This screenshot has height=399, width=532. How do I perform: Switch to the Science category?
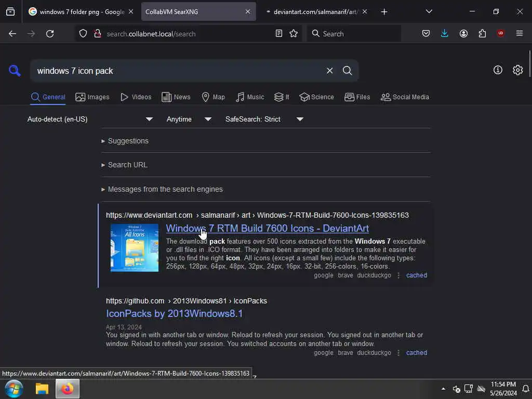[x=316, y=97]
